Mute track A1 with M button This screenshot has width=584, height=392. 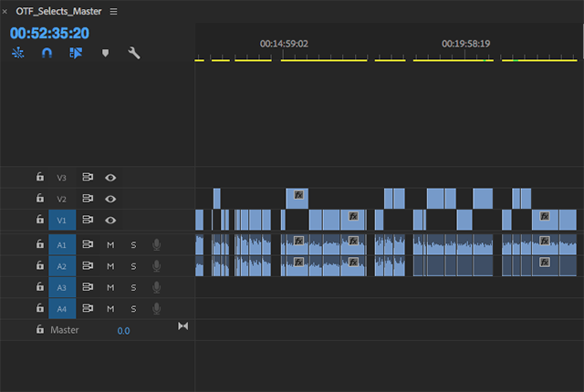tap(110, 244)
